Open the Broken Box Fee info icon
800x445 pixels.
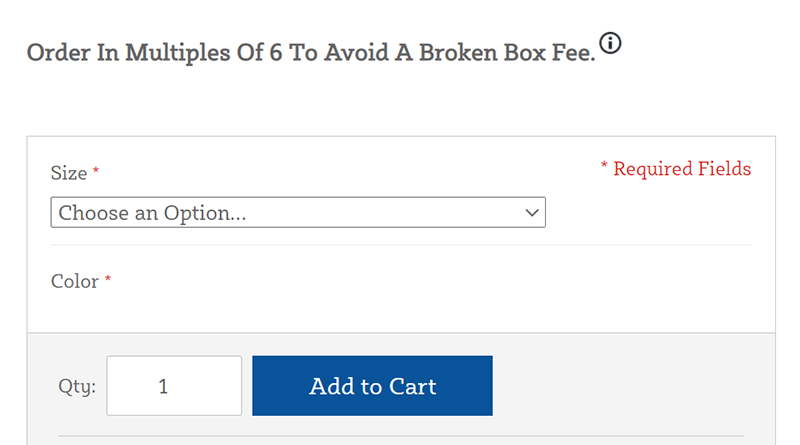[x=610, y=43]
